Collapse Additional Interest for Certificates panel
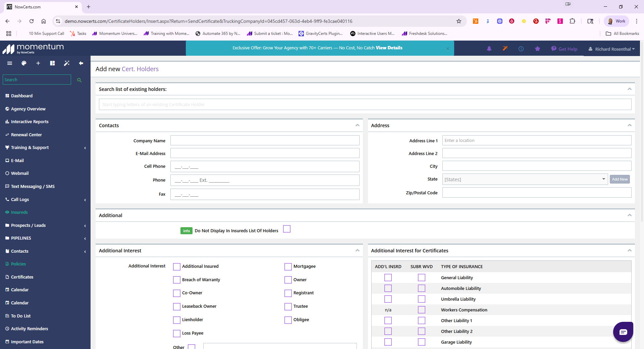Screen dimensions: 644x349 (630, 250)
